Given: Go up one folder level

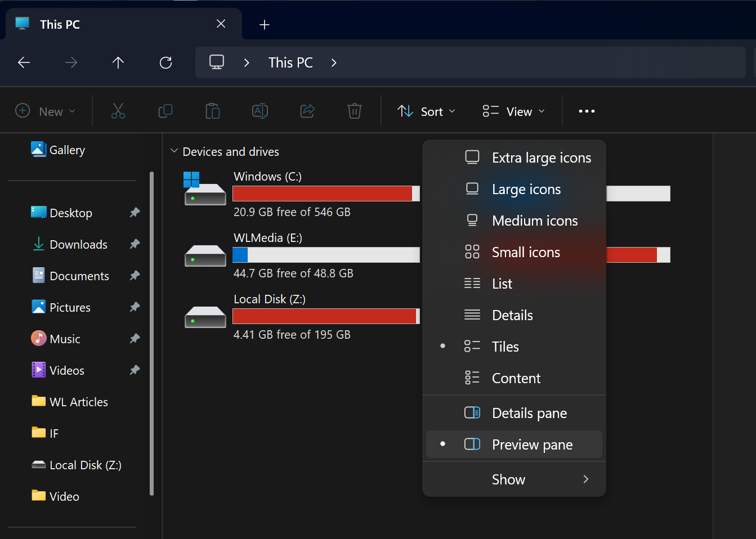Looking at the screenshot, I should (x=118, y=62).
